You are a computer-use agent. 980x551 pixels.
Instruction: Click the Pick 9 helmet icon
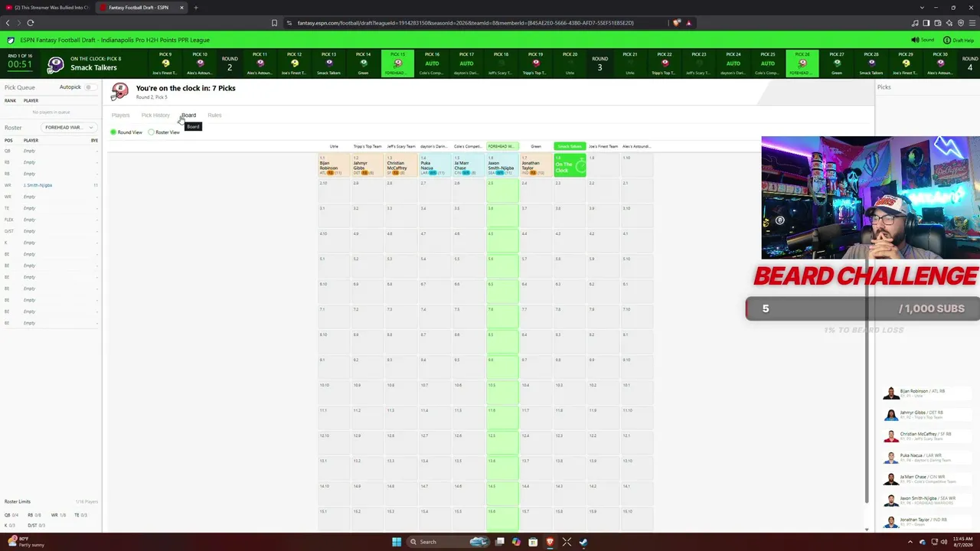165,64
